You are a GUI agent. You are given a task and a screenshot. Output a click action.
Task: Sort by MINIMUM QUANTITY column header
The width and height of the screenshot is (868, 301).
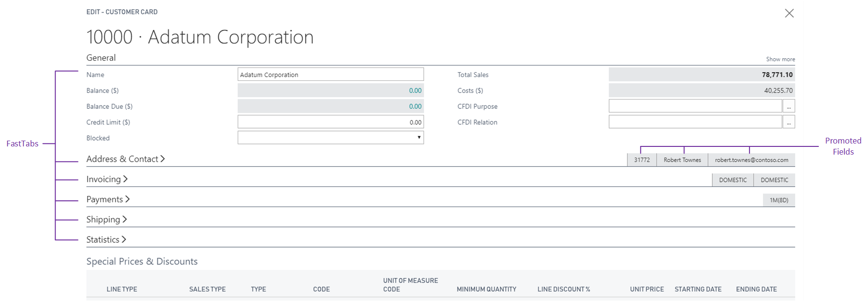click(x=486, y=289)
